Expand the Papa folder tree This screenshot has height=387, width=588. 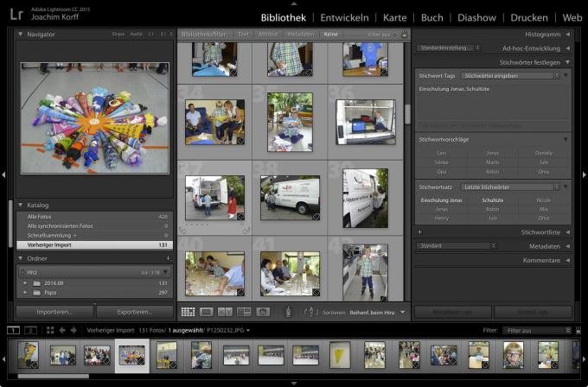(x=25, y=293)
